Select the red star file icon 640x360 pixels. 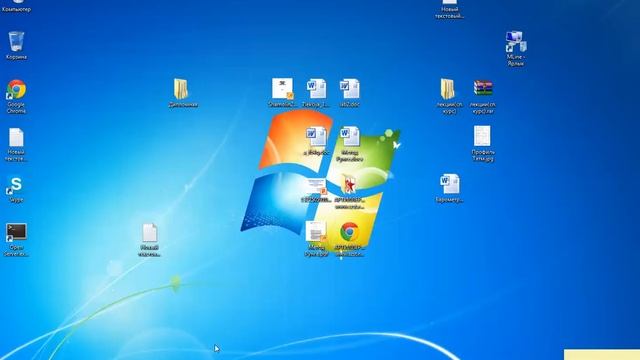tap(349, 184)
